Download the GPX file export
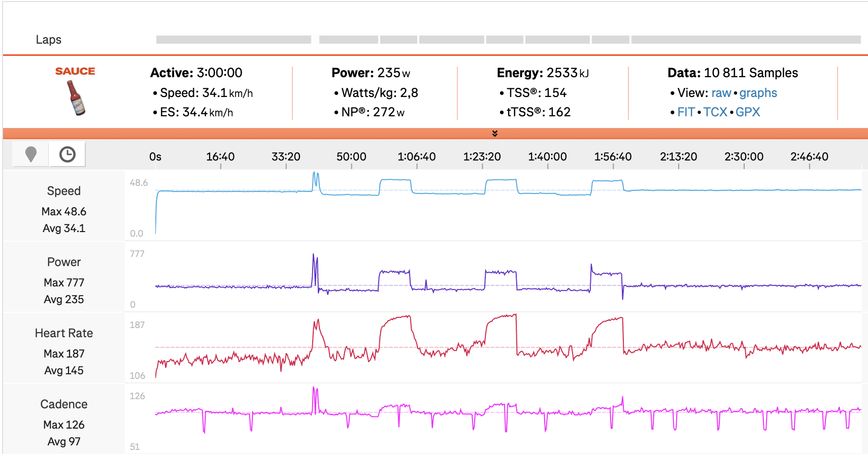Image resolution: width=868 pixels, height=454 pixels. 748,112
